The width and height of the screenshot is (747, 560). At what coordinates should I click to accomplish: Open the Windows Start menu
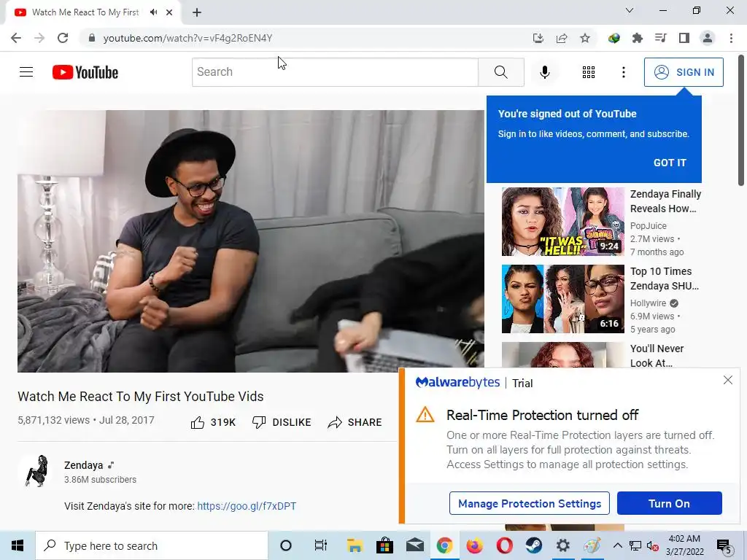coord(18,545)
